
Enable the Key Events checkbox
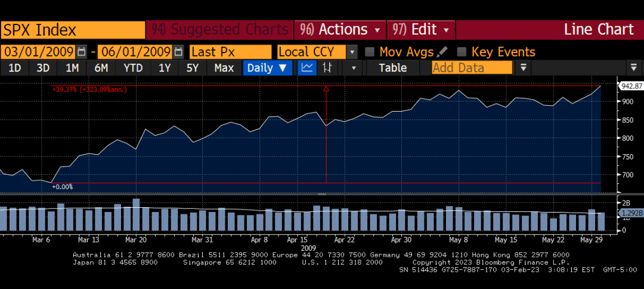tap(462, 52)
